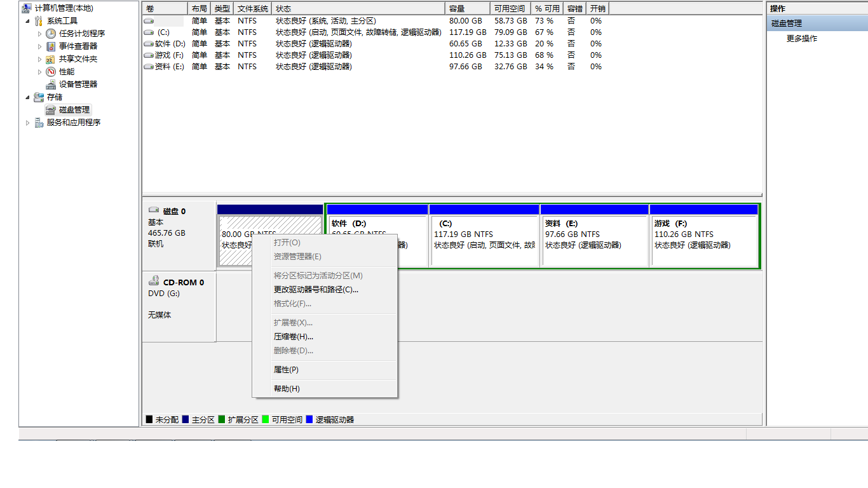Select 帮助(H) in the context menu

point(325,389)
